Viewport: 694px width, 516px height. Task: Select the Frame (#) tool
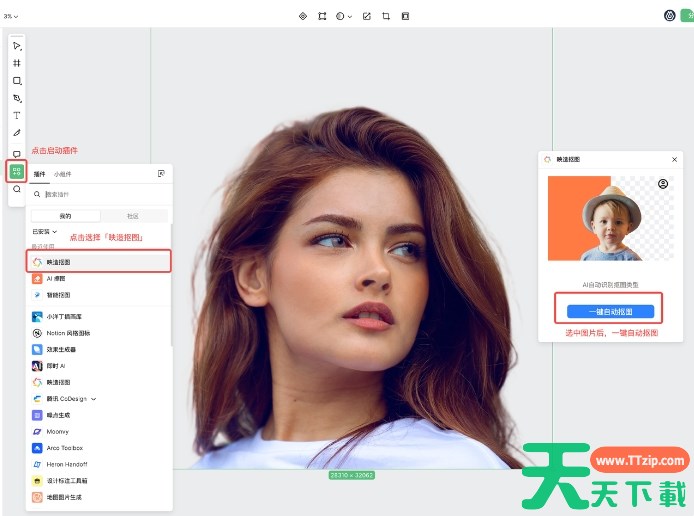point(16,63)
